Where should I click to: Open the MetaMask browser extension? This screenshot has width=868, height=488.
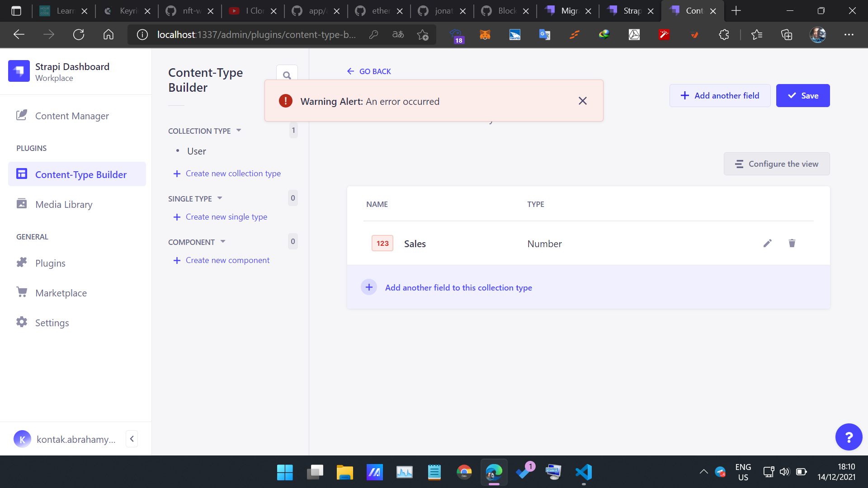coord(485,34)
